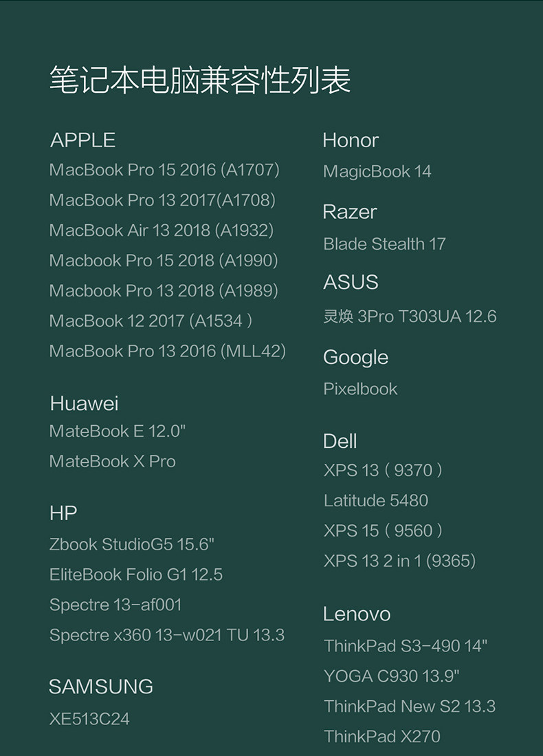Screen dimensions: 543x756
Task: Click the Huawei brand heading
Action: point(84,404)
